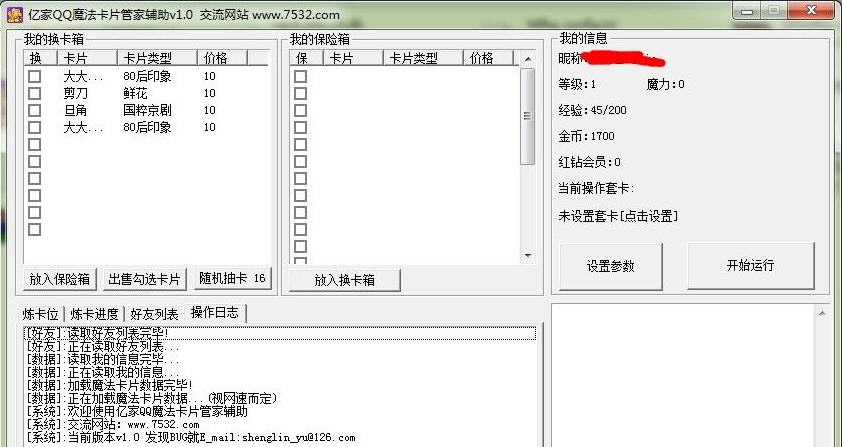Screen dimensions: 842x447
Task: Open 设置参数 settings
Action: [611, 266]
